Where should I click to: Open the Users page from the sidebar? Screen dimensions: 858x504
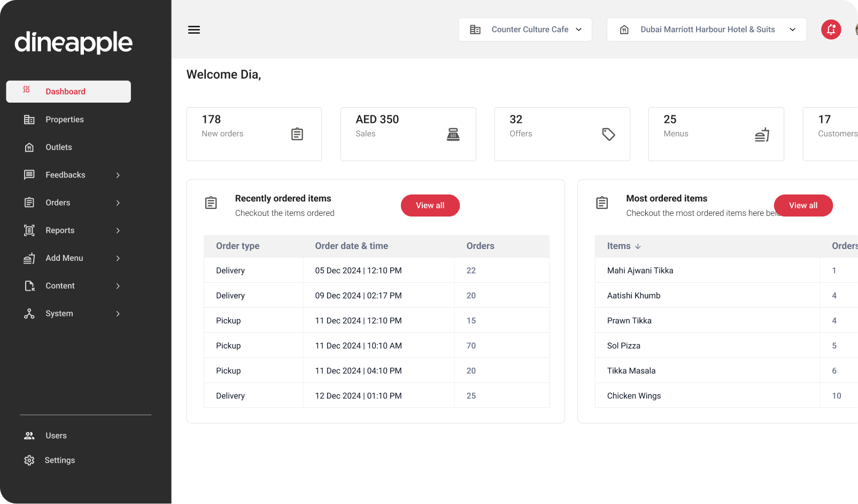(x=56, y=436)
